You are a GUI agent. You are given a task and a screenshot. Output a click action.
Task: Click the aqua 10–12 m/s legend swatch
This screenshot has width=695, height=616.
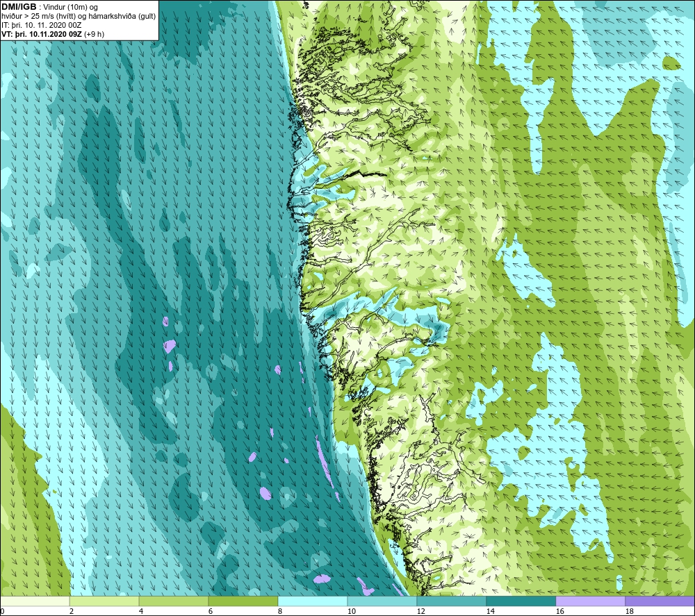point(382,601)
